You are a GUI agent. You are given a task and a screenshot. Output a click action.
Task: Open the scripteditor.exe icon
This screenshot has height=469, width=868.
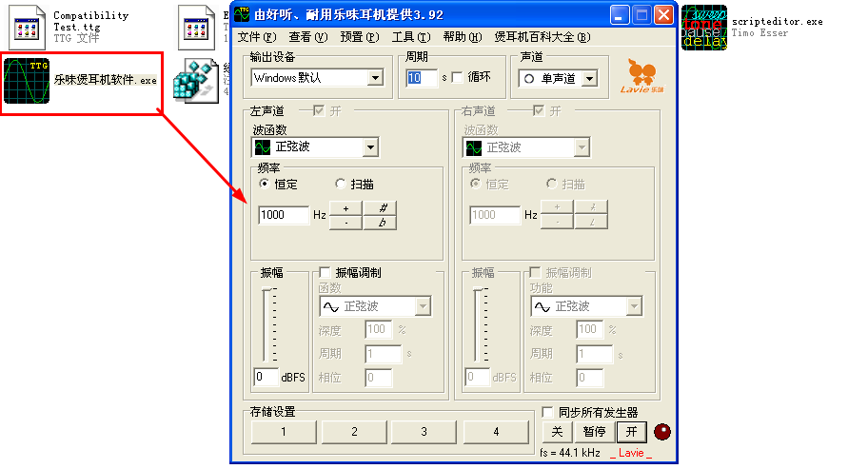click(704, 28)
